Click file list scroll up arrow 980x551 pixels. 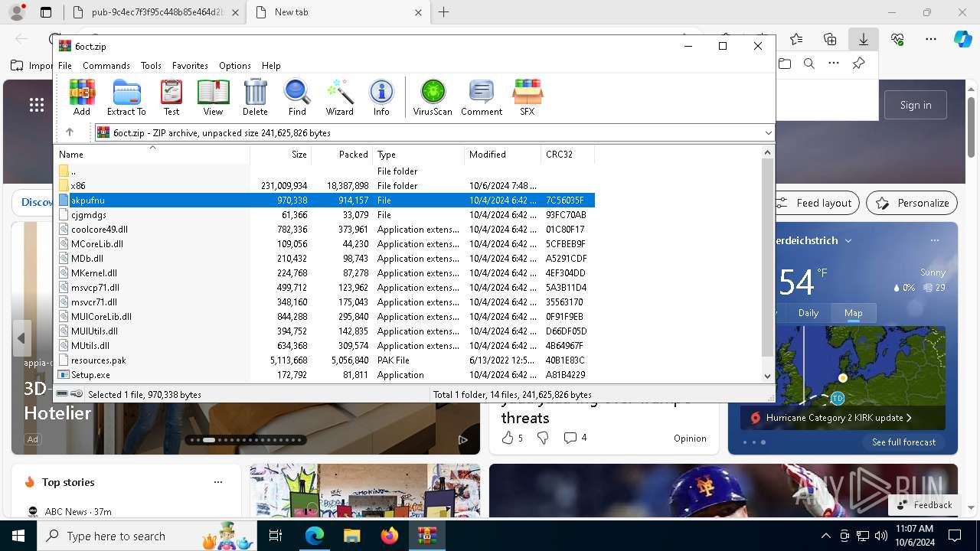coord(768,152)
